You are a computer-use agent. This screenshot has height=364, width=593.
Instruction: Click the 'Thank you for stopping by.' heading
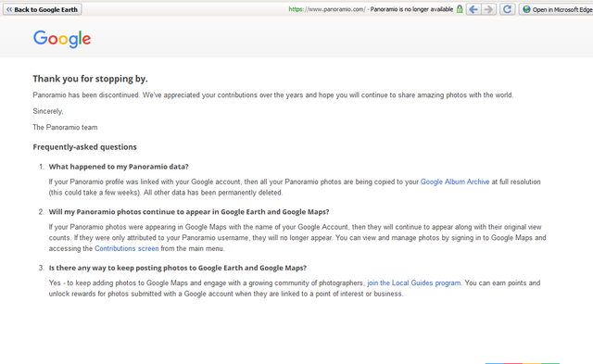pos(90,79)
